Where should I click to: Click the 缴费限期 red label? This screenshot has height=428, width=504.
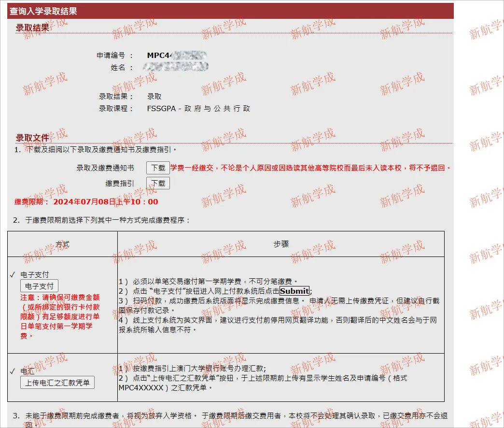point(31,202)
